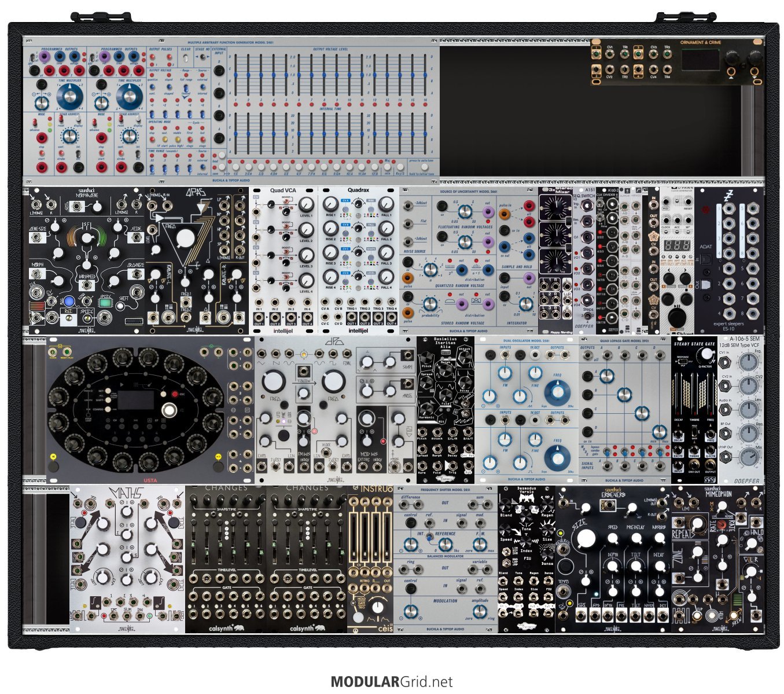Image resolution: width=784 pixels, height=694 pixels.
Task: Click the TR1 jack on Ornament & Crime
Action: pyautogui.click(x=625, y=53)
